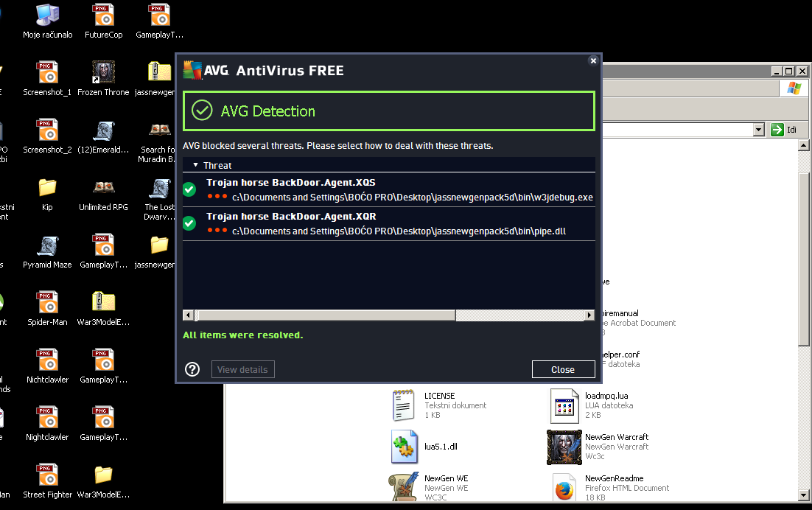Click the View details button

[x=242, y=369]
